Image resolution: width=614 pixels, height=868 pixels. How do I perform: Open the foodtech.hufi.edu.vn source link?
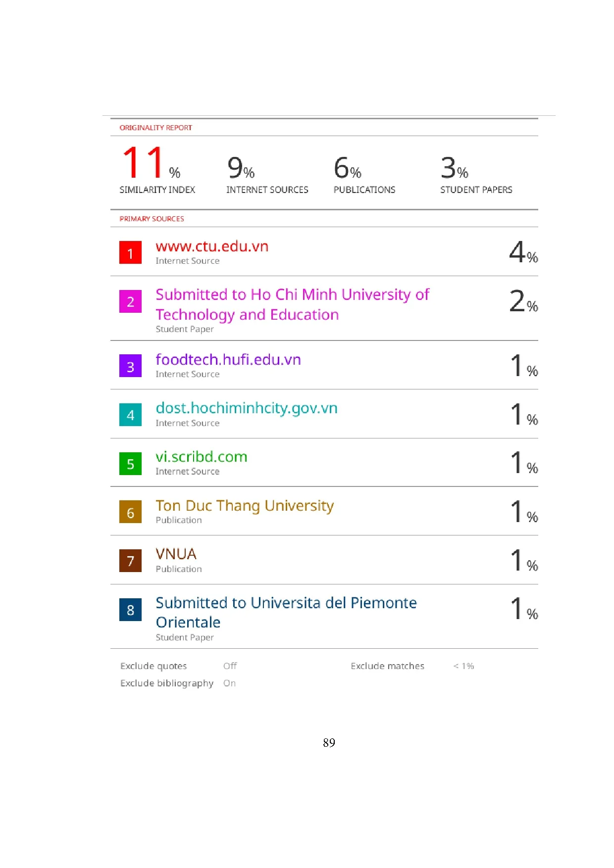228,360
